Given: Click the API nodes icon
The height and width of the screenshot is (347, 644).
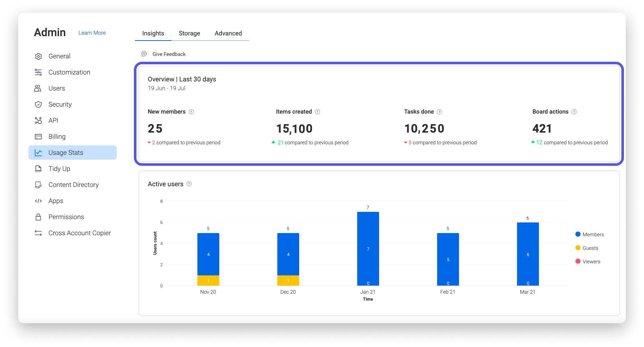Looking at the screenshot, I should pos(38,121).
